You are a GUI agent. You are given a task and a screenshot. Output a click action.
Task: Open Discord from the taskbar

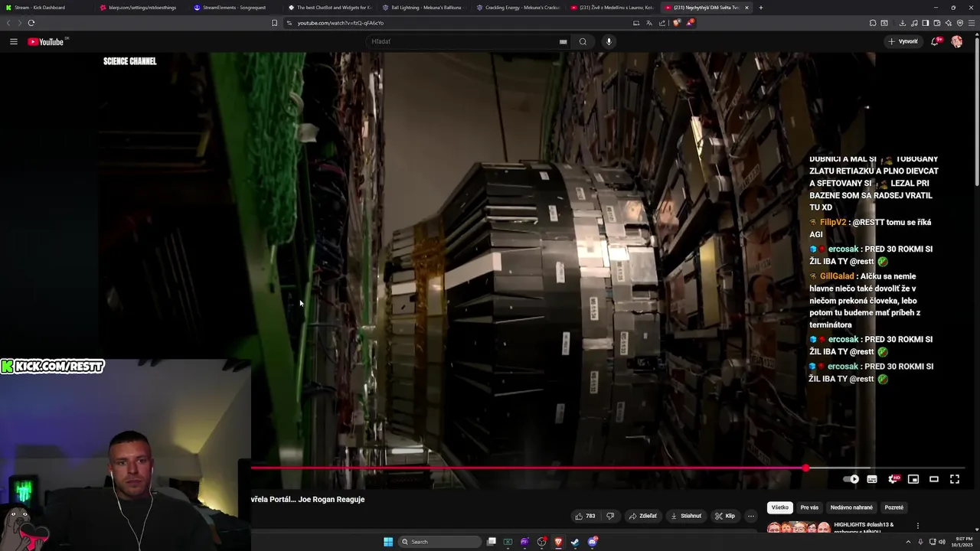[x=593, y=542]
